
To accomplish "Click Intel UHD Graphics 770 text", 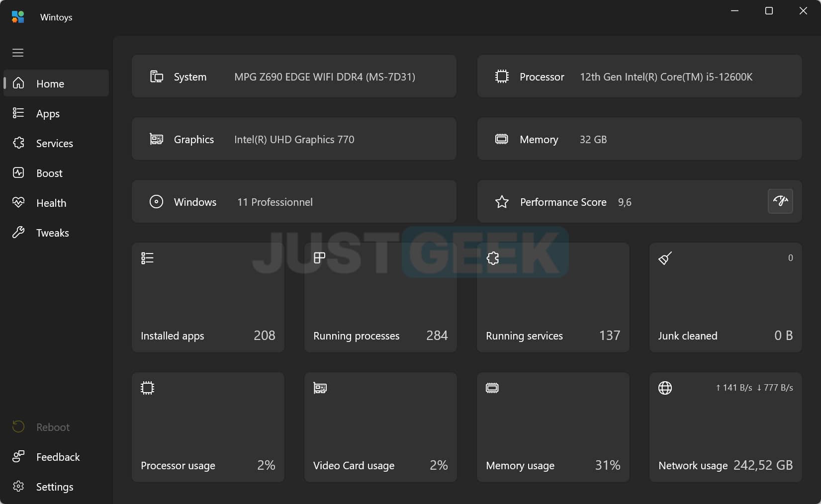I will [x=294, y=140].
